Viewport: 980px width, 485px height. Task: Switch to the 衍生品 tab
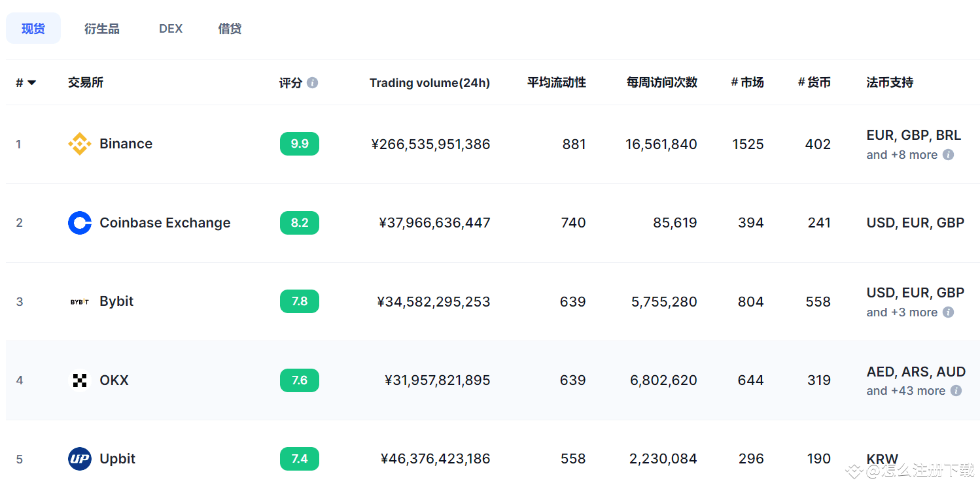101,28
